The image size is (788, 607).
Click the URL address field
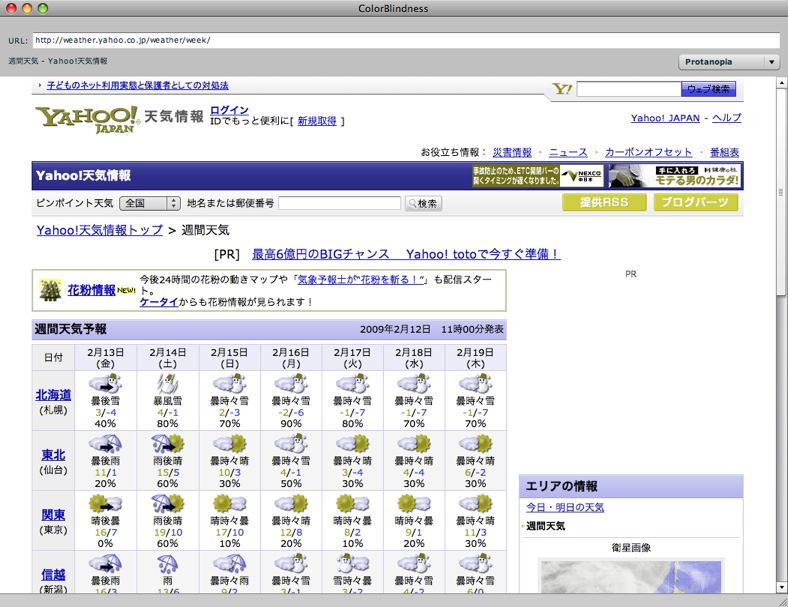pos(405,41)
